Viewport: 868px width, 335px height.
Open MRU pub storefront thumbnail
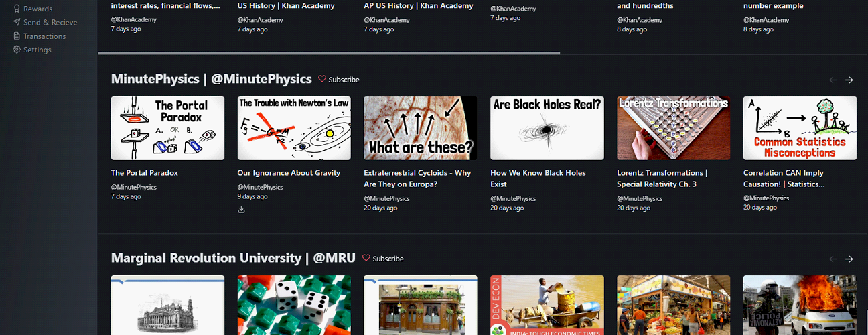[421, 305]
